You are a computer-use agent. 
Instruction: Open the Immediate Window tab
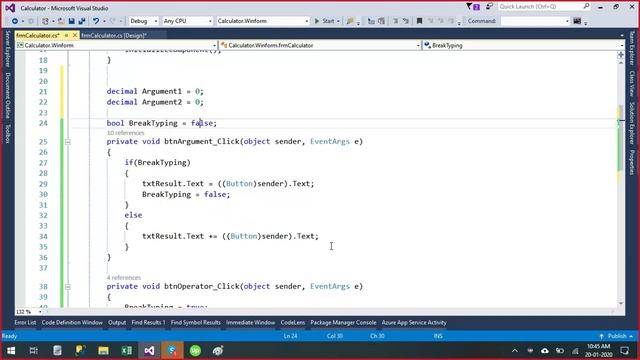251,322
